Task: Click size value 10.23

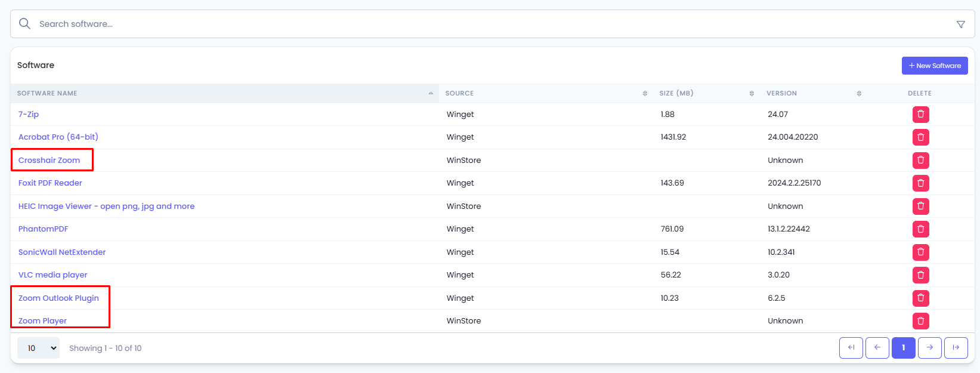Action: (670, 298)
